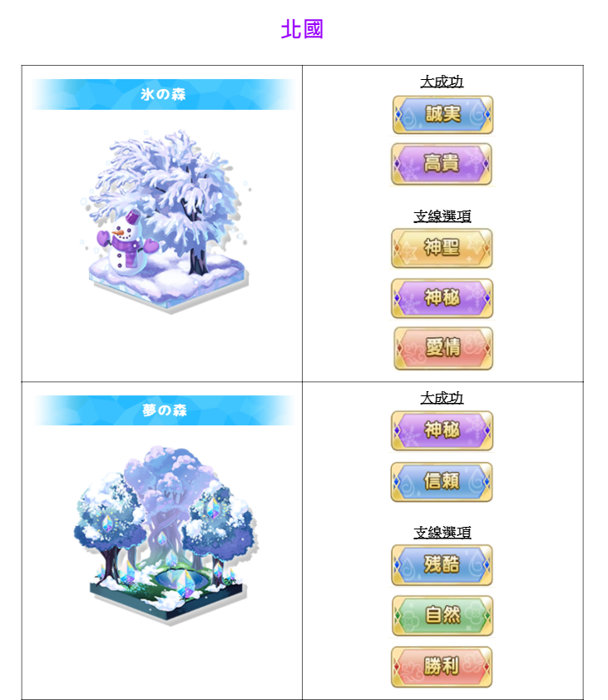Viewport: 608px width, 700px height.
Task: Choose the blue 信頼 button
Action: pyautogui.click(x=441, y=482)
